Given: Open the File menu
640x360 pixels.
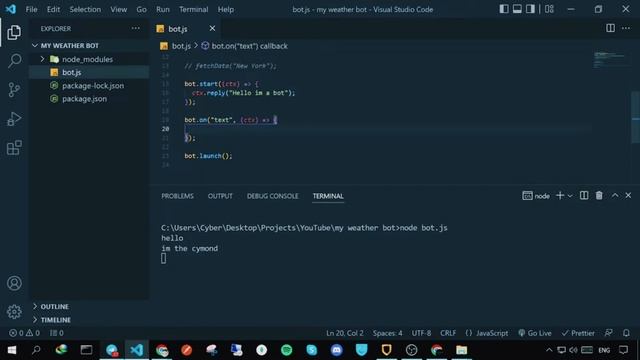Looking at the screenshot, I should (31, 9).
